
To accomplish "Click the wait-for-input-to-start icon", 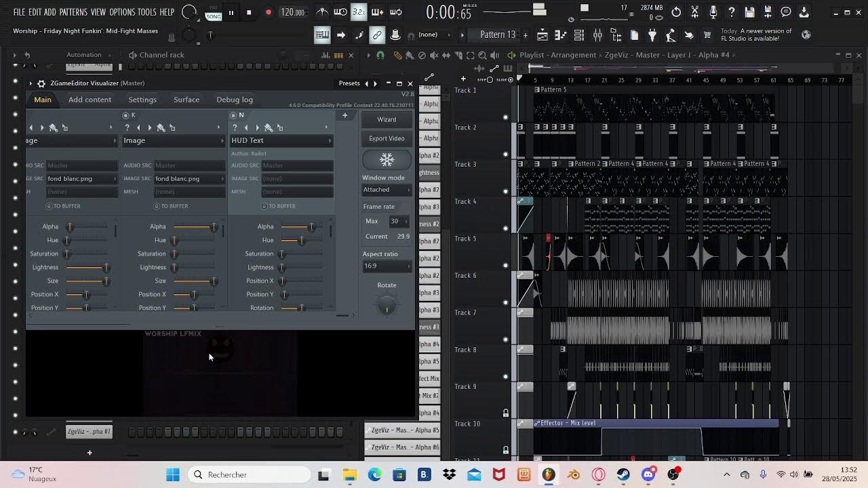I will click(340, 12).
